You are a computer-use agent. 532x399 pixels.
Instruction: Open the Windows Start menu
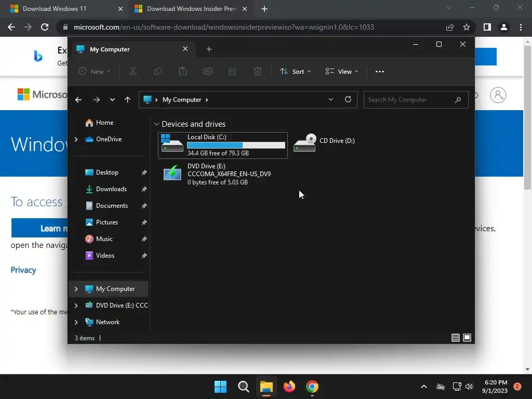[220, 387]
